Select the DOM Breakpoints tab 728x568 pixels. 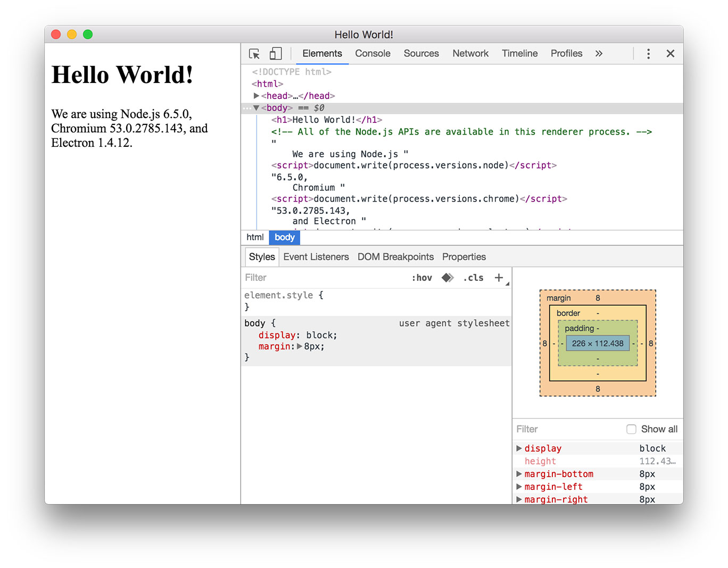tap(395, 257)
